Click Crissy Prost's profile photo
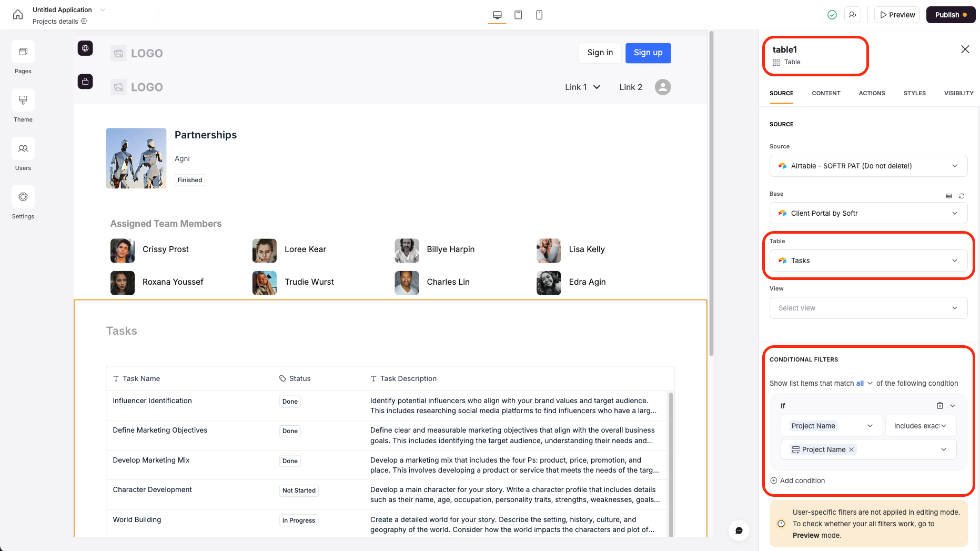The width and height of the screenshot is (980, 551). (123, 251)
